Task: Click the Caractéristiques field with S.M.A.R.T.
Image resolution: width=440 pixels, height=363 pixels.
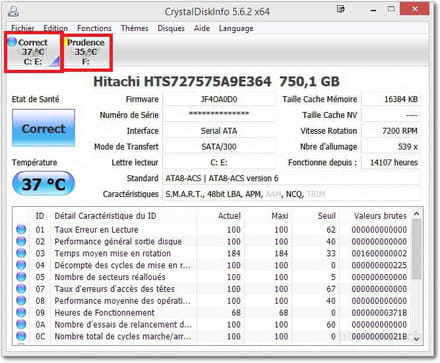Action: 291,194
